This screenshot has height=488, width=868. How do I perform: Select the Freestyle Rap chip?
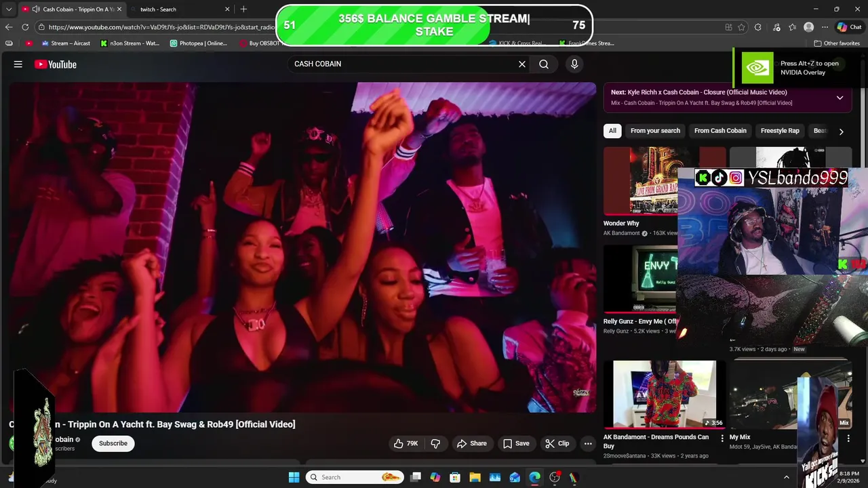pos(780,131)
